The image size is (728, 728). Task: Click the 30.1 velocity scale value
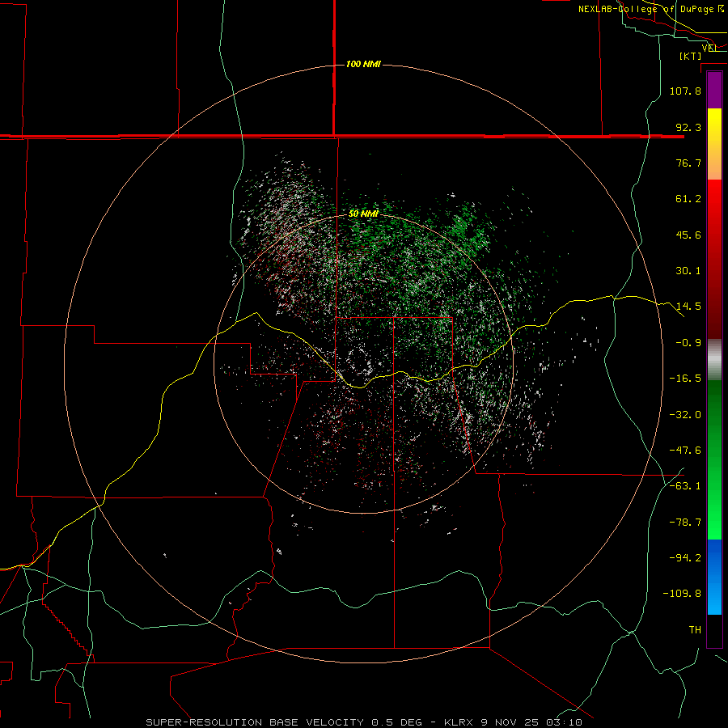[688, 271]
